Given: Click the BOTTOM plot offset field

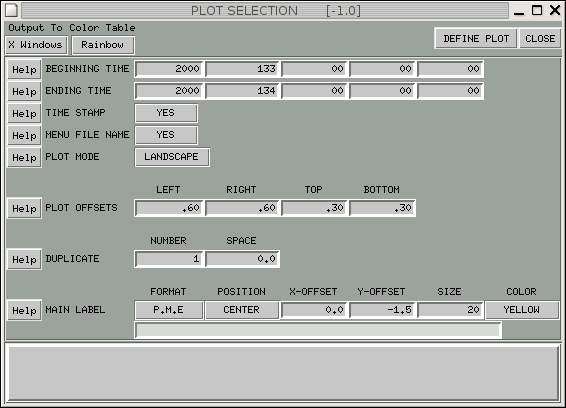Looking at the screenshot, I should 382,208.
